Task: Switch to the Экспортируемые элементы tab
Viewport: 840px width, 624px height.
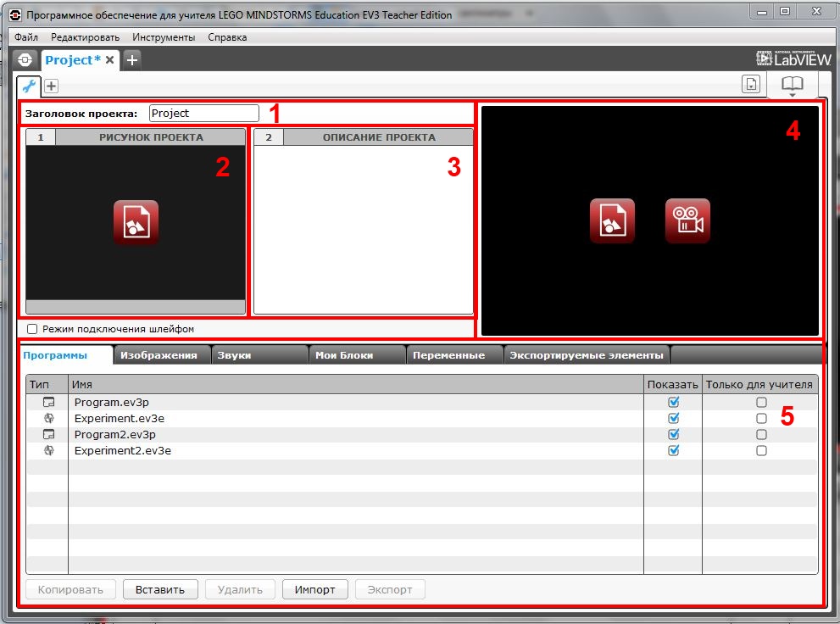Action: pos(586,355)
